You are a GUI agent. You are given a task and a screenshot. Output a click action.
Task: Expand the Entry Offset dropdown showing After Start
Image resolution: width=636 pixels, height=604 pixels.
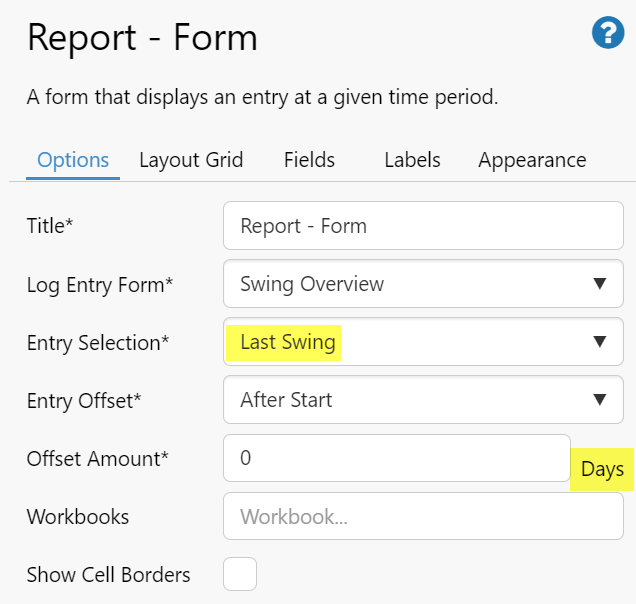[423, 400]
